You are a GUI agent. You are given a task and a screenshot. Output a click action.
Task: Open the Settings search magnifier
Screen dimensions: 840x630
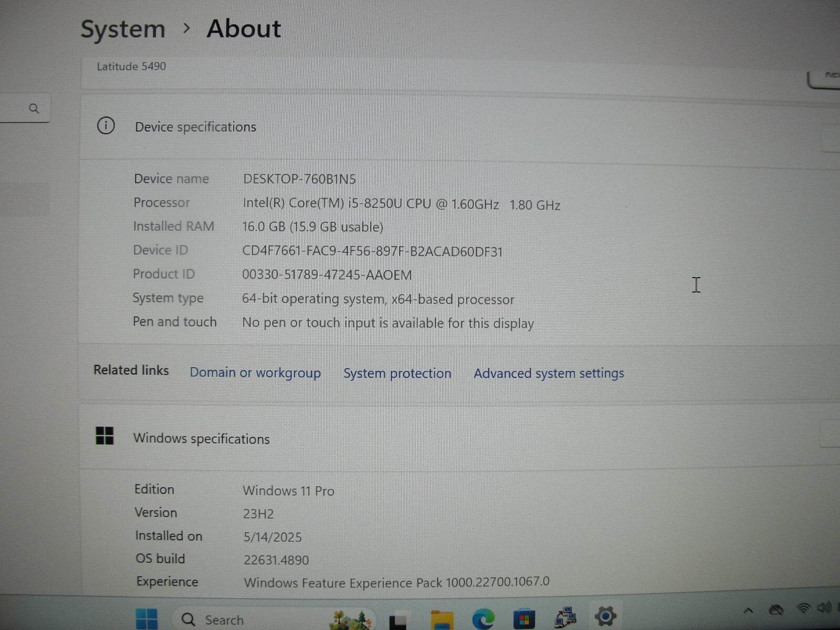pyautogui.click(x=35, y=109)
